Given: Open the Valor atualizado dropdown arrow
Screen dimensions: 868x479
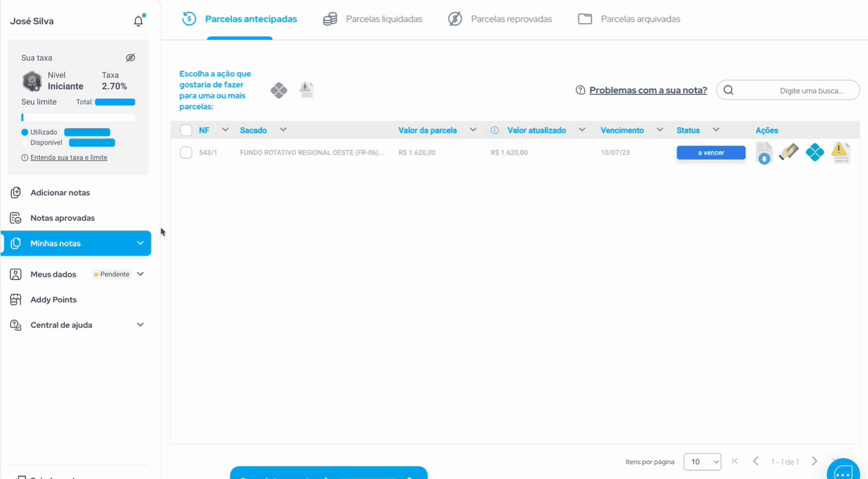Looking at the screenshot, I should click(x=582, y=130).
